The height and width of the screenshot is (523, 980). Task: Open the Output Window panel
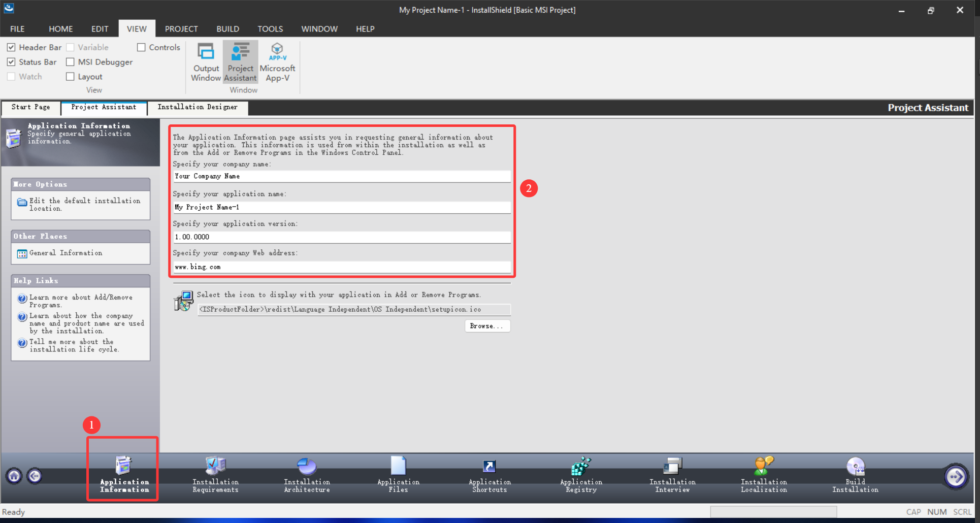pos(206,62)
